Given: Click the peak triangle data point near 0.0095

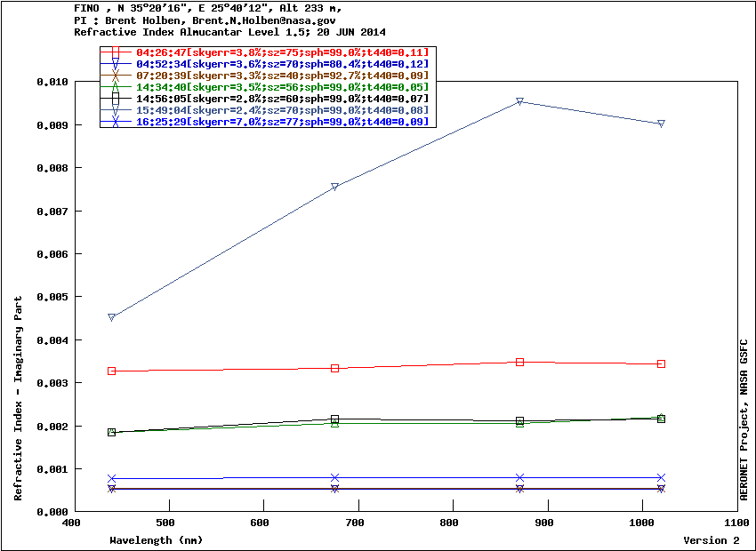Looking at the screenshot, I should pyautogui.click(x=520, y=101).
